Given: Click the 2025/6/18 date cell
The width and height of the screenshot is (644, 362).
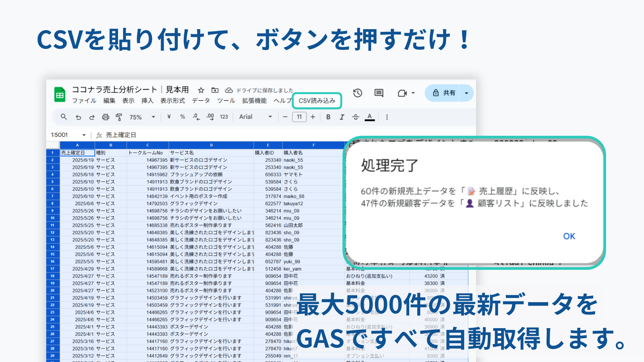Looking at the screenshot, I should (x=77, y=174).
